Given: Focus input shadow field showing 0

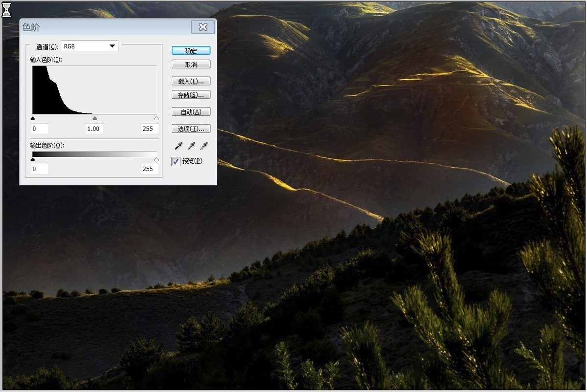Looking at the screenshot, I should tap(39, 129).
